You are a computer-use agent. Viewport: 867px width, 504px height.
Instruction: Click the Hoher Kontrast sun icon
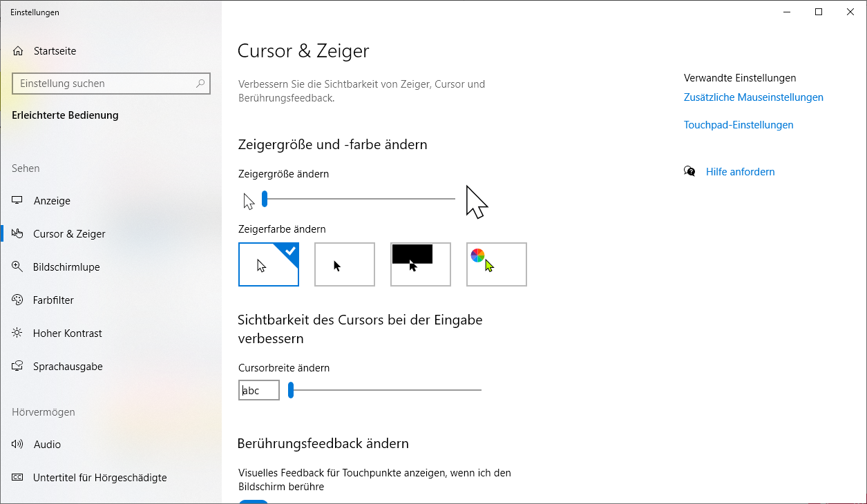pyautogui.click(x=18, y=333)
